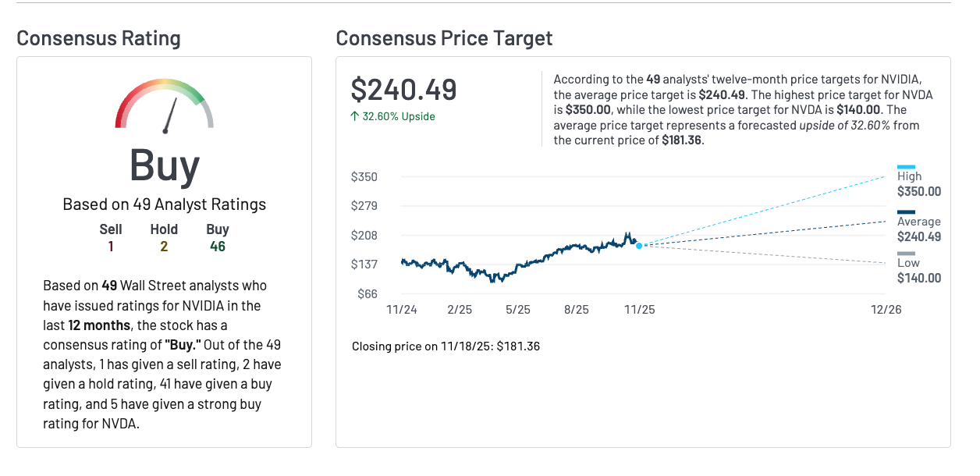Click the Consensus Price Target heading
Screen dimensions: 980x476
tap(444, 38)
